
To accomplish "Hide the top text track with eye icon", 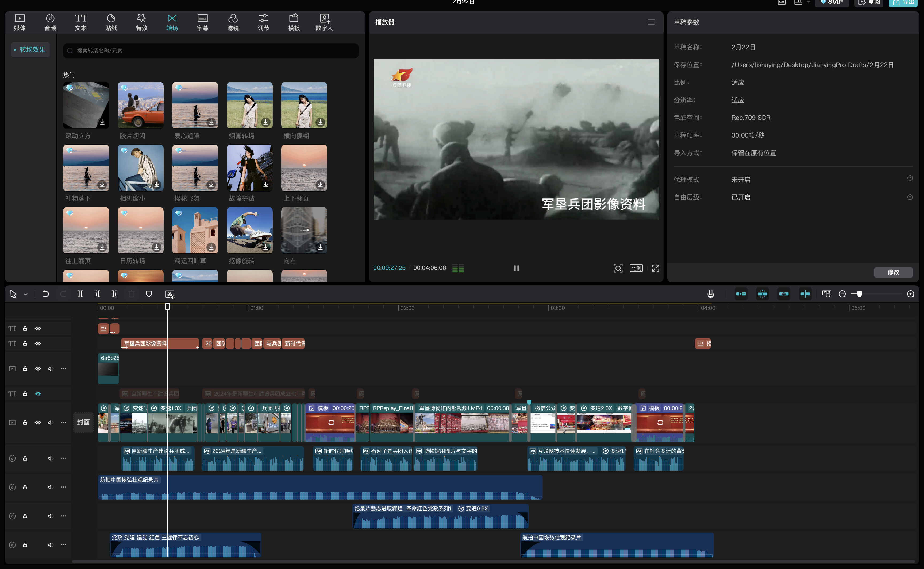I will tap(38, 329).
